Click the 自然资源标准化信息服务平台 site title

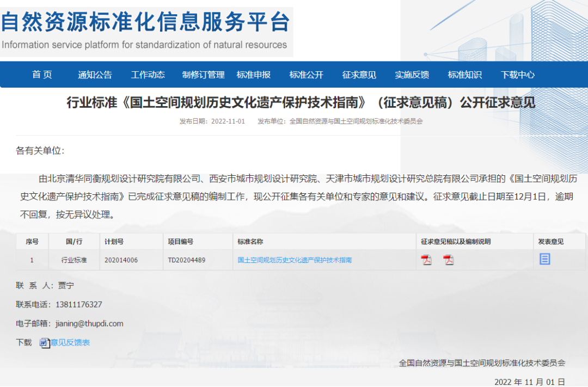[x=145, y=23]
